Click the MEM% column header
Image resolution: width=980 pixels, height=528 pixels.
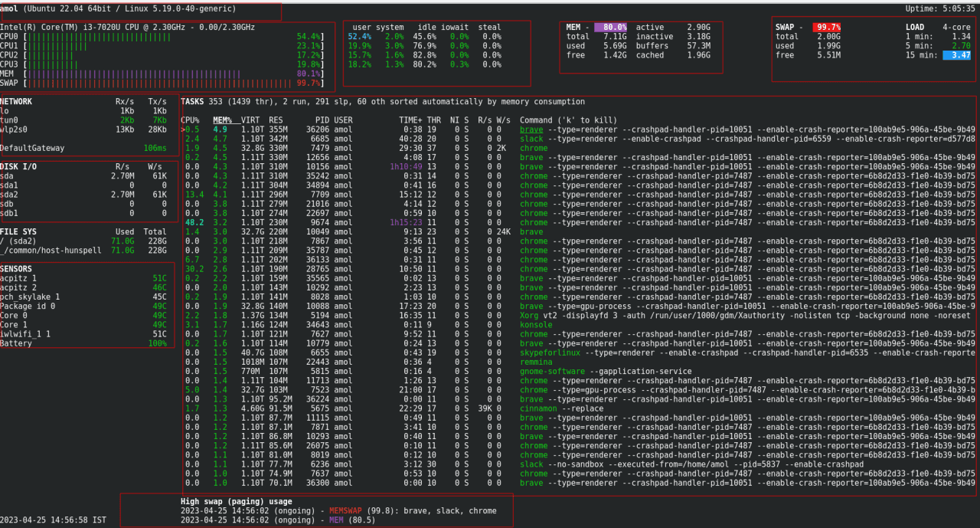[x=221, y=120]
